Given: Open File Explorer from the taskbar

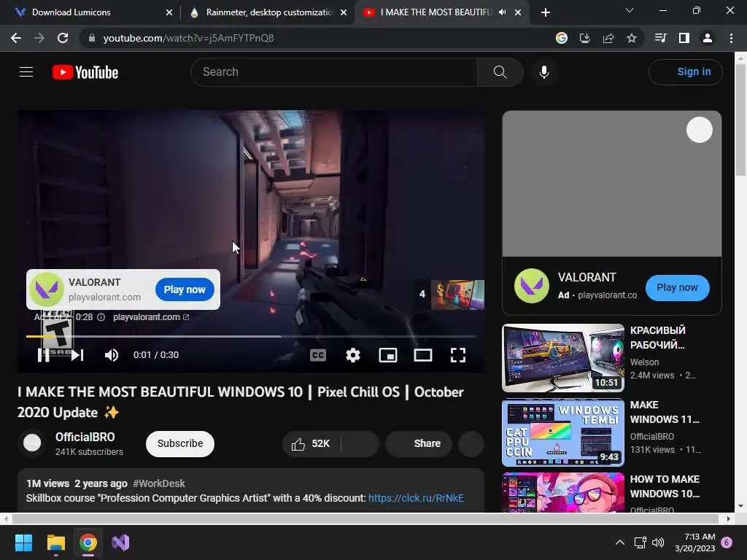Looking at the screenshot, I should click(55, 542).
